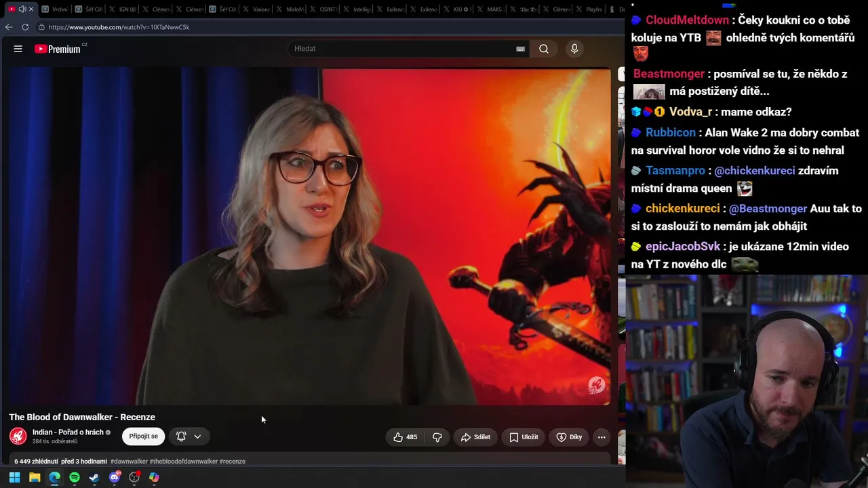Click 'mame odkaz?' chat message text
Viewport: 868px width, 488px height.
tap(755, 112)
